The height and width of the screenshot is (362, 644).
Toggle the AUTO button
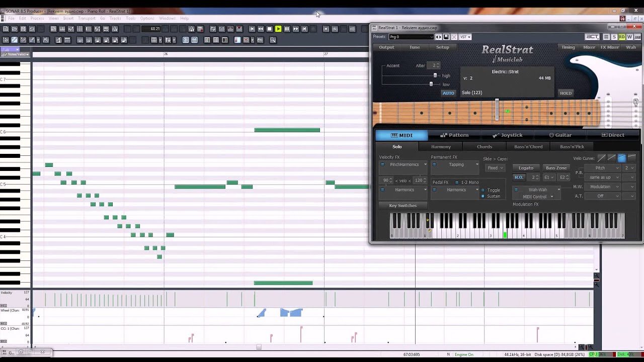coord(448,93)
